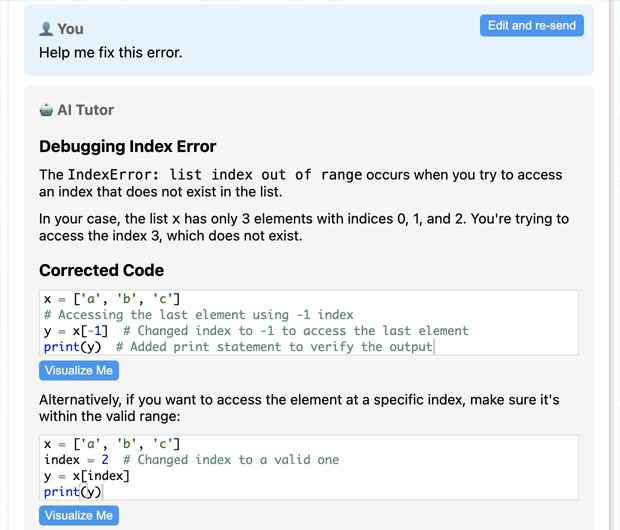Click the AI Tutor robot icon
Viewport: 620px width, 530px height.
tap(46, 110)
